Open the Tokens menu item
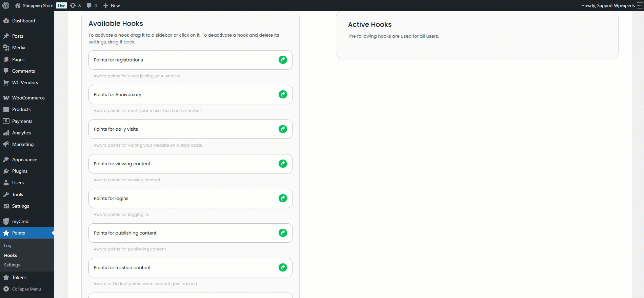This screenshot has width=644, height=298. [x=19, y=277]
